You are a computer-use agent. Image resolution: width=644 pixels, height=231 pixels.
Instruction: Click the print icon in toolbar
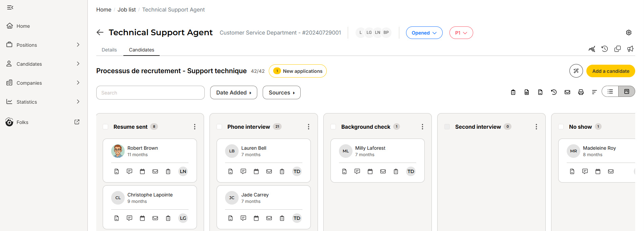pos(581,92)
